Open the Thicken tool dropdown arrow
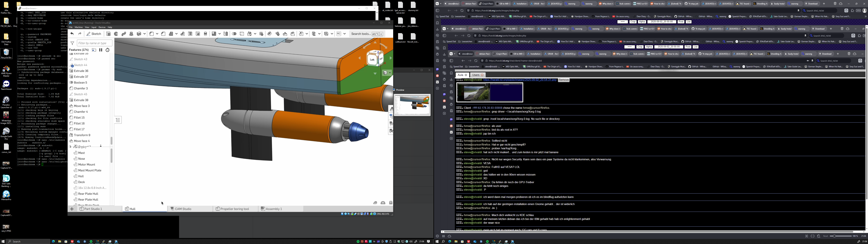This screenshot has height=244, width=868. click(145, 34)
